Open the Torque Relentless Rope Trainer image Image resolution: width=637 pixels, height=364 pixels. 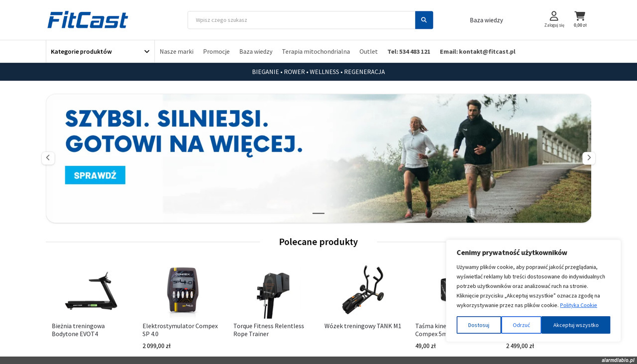(273, 292)
